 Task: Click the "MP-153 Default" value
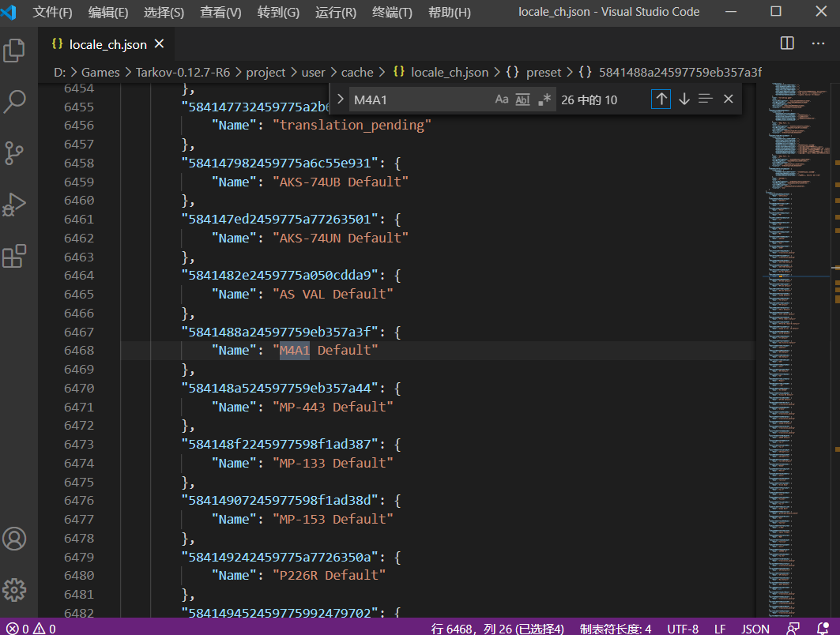[x=333, y=520]
